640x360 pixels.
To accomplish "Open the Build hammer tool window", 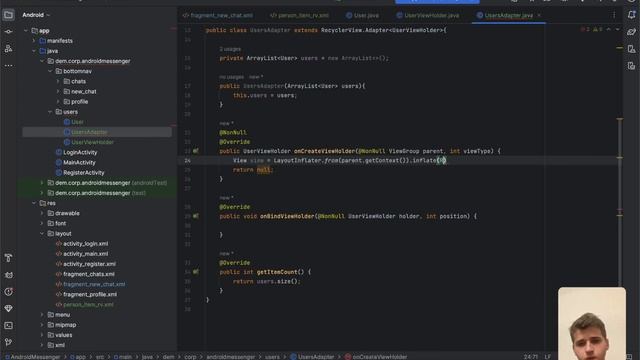I will [8, 258].
